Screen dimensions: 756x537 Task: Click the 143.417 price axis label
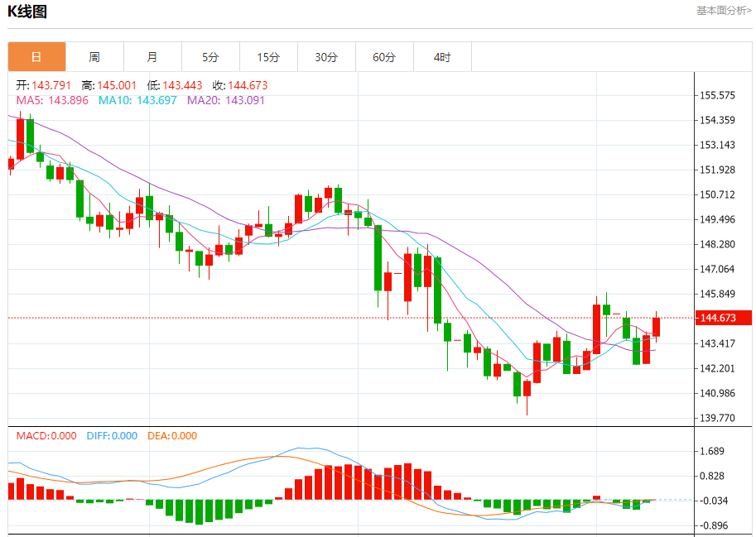coord(717,343)
